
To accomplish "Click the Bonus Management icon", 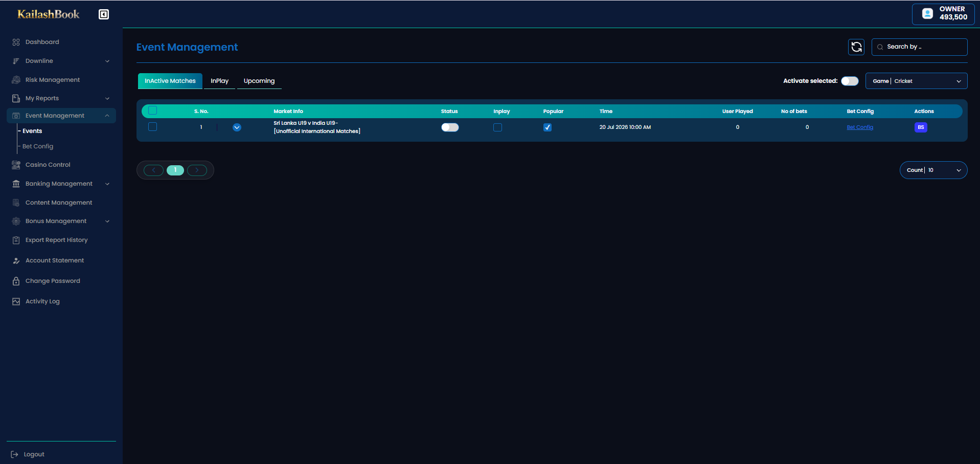I will [x=16, y=221].
